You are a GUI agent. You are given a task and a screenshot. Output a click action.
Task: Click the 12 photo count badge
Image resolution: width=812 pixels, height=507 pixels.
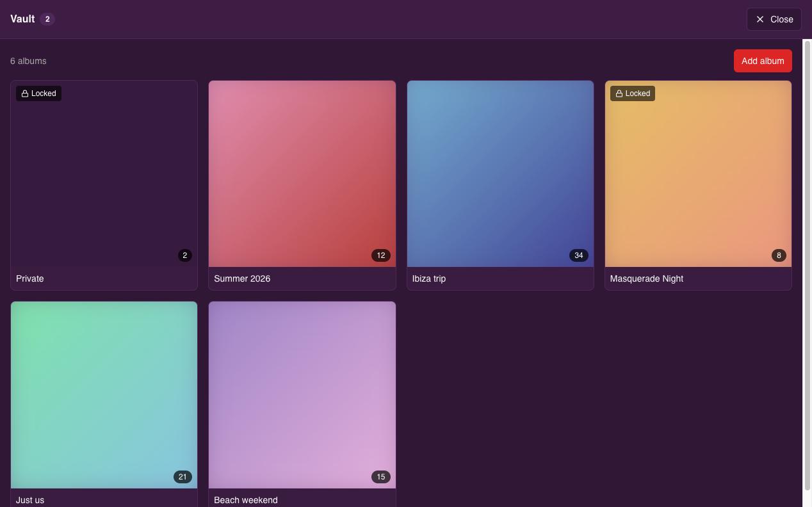(x=381, y=255)
